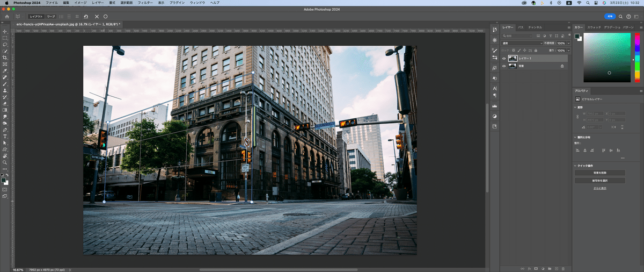The image size is (644, 272).
Task: Toggle visibility of the 背景 layer
Action: click(x=503, y=66)
